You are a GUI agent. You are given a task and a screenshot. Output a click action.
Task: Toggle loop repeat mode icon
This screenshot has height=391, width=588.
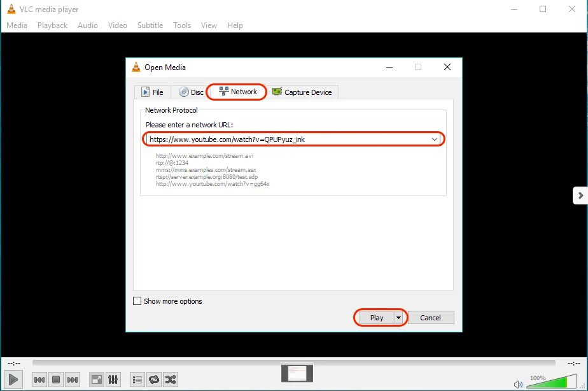click(154, 380)
